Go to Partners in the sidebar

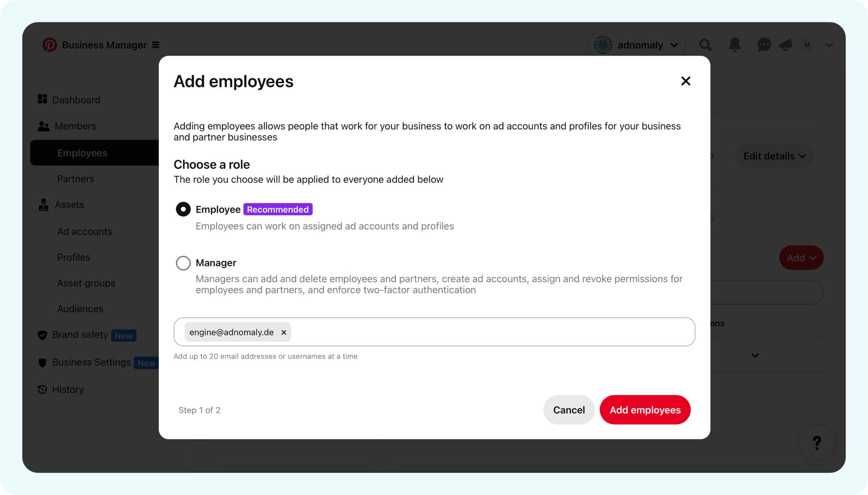pos(76,179)
